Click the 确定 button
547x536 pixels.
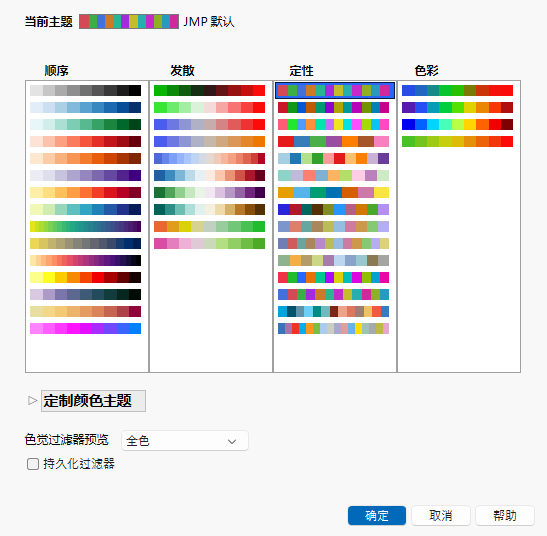377,515
